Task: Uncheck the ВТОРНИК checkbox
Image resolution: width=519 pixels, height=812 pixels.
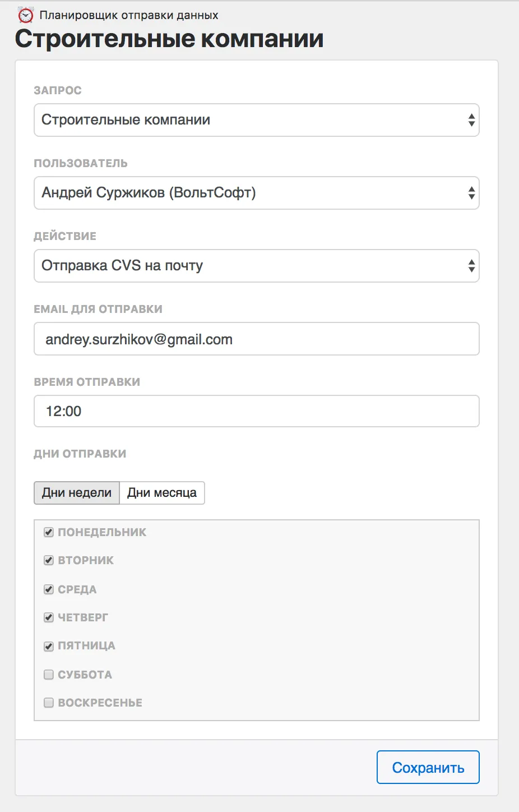Action: [48, 560]
